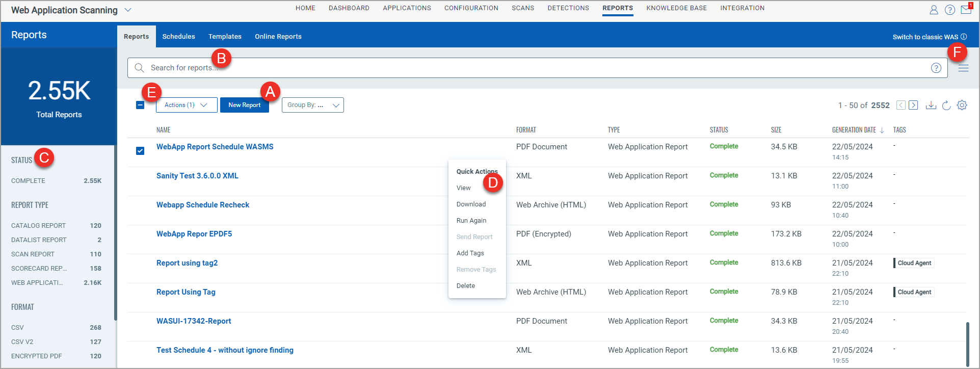Viewport: 980px width, 369px height.
Task: Toggle the select-all reports checkbox
Action: click(140, 105)
